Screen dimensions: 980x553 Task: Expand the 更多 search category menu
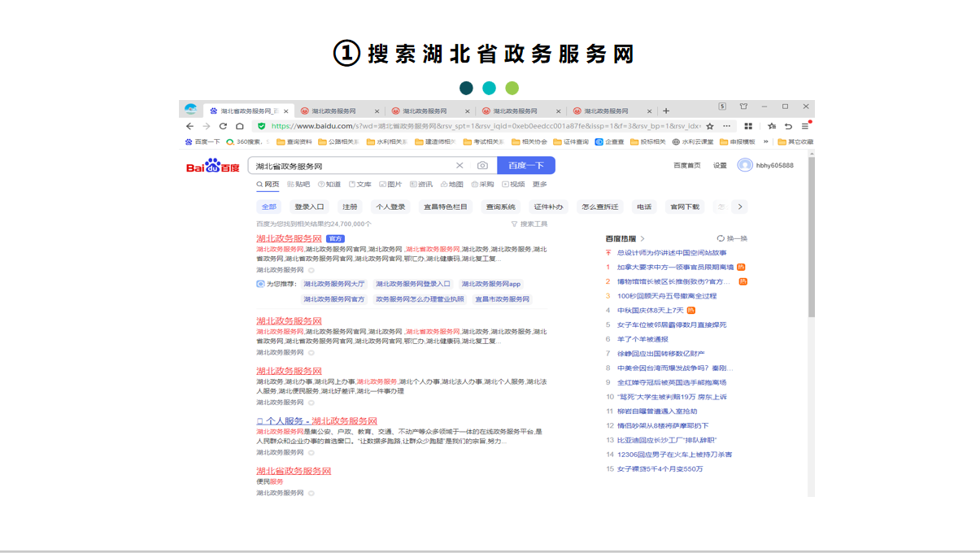540,185
